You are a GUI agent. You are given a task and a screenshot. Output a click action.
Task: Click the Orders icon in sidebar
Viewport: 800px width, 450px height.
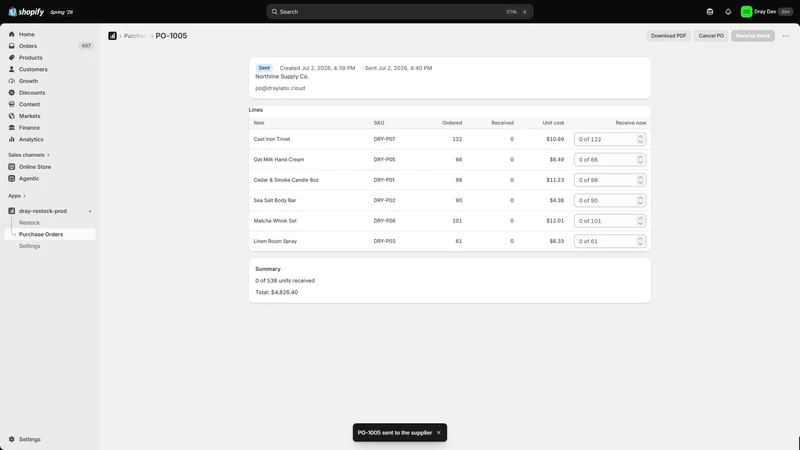tap(12, 46)
